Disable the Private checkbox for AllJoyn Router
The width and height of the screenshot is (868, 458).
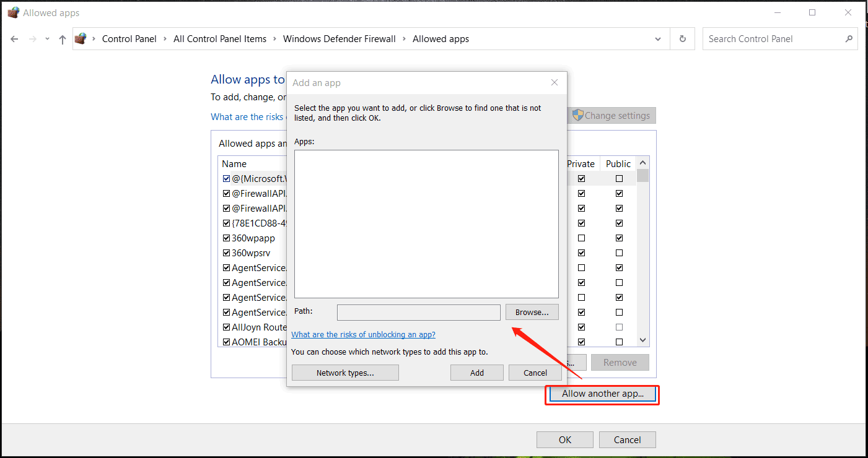pos(581,327)
